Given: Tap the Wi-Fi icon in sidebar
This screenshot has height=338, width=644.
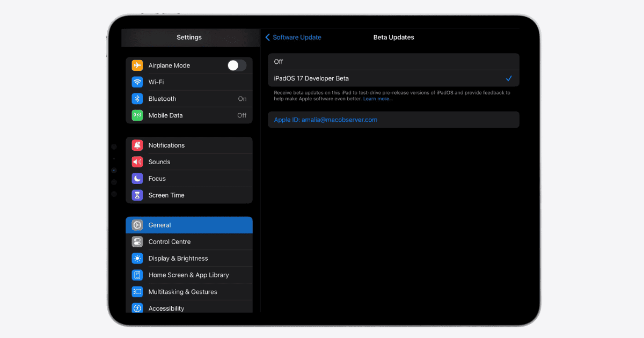Looking at the screenshot, I should (137, 82).
